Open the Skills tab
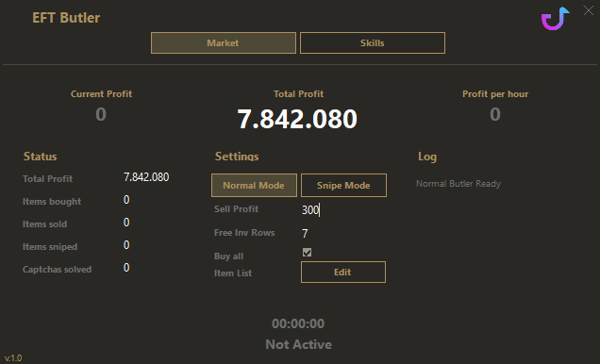600x364 pixels. (x=373, y=42)
